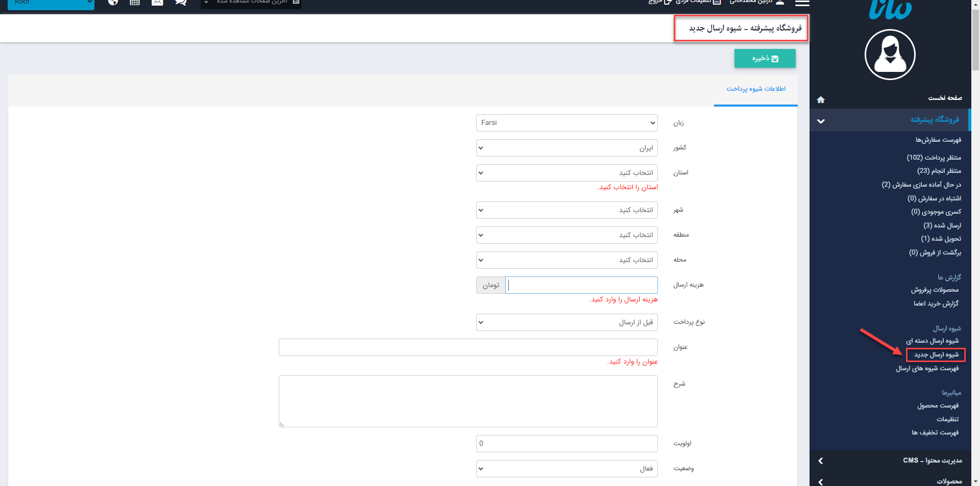Open the استان province dropdown
The image size is (980, 486).
click(x=567, y=173)
